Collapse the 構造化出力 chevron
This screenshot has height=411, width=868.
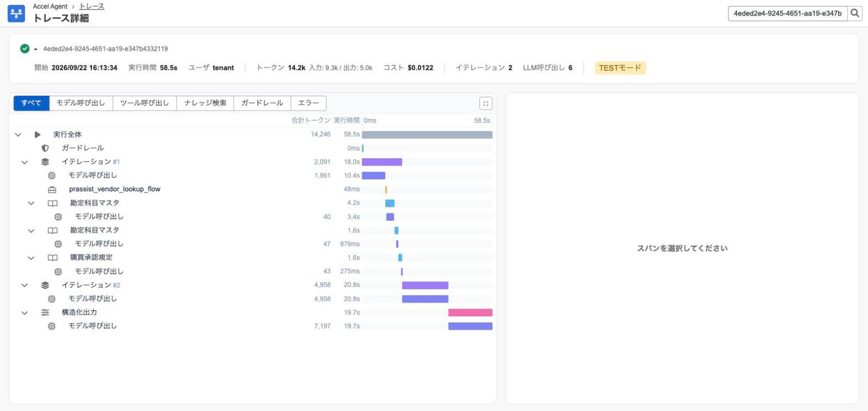[x=24, y=313]
